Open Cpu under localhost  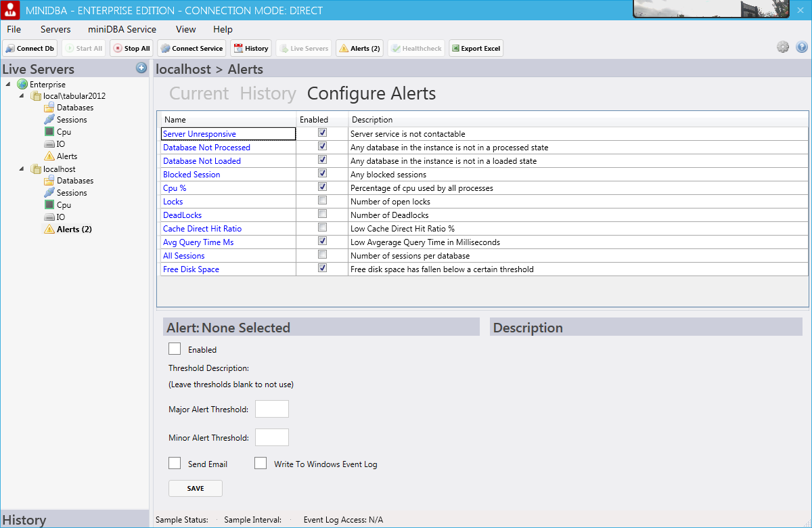(x=58, y=205)
